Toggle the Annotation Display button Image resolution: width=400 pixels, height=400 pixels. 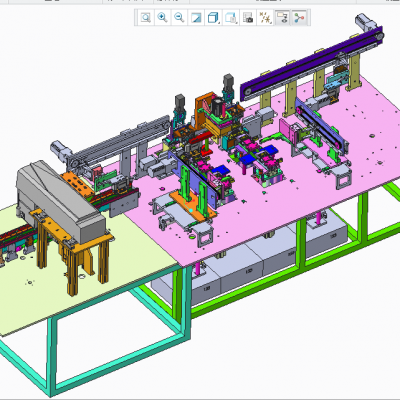coord(282,17)
